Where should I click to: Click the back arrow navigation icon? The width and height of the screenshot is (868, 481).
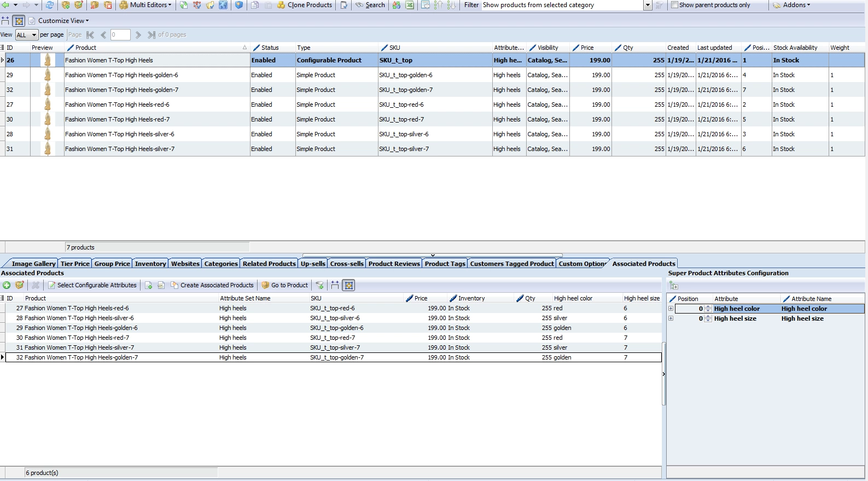coord(5,5)
